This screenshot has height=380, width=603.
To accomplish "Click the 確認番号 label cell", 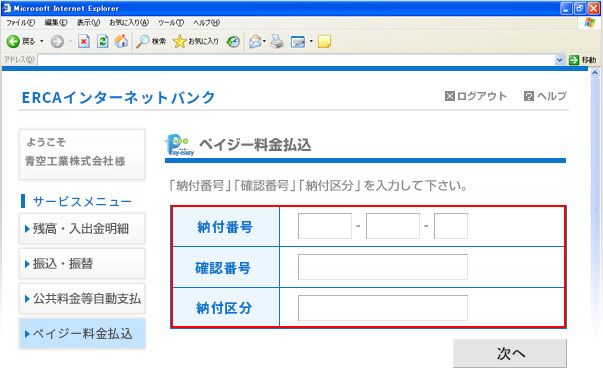I will click(x=226, y=267).
